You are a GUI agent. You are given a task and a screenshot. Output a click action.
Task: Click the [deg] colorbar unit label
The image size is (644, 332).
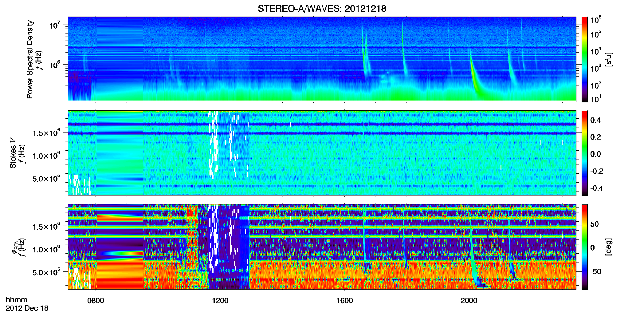[x=609, y=247]
